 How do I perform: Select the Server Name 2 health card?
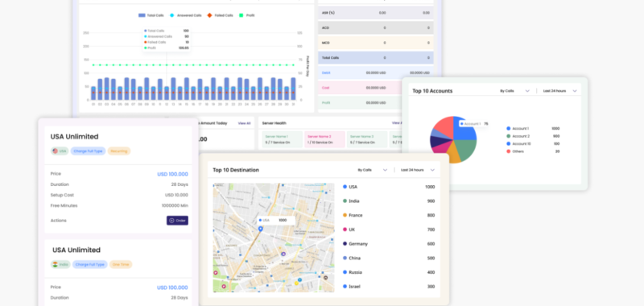click(x=324, y=139)
